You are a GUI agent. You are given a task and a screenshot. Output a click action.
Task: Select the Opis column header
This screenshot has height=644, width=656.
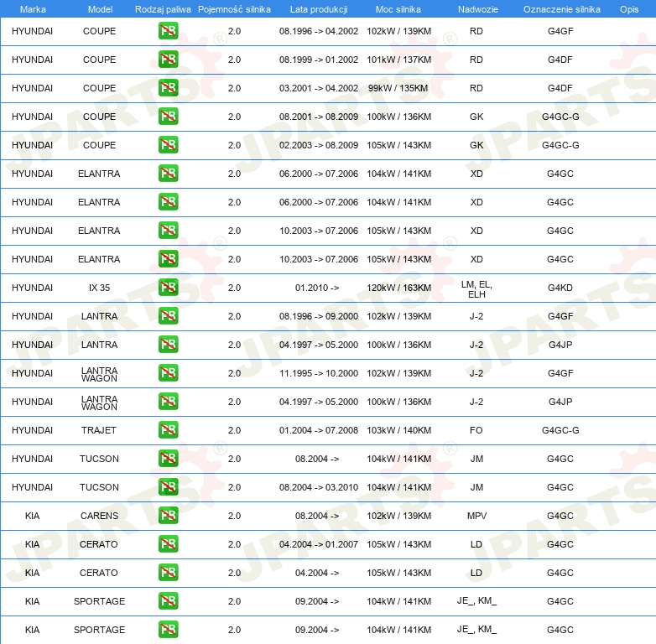(x=629, y=9)
